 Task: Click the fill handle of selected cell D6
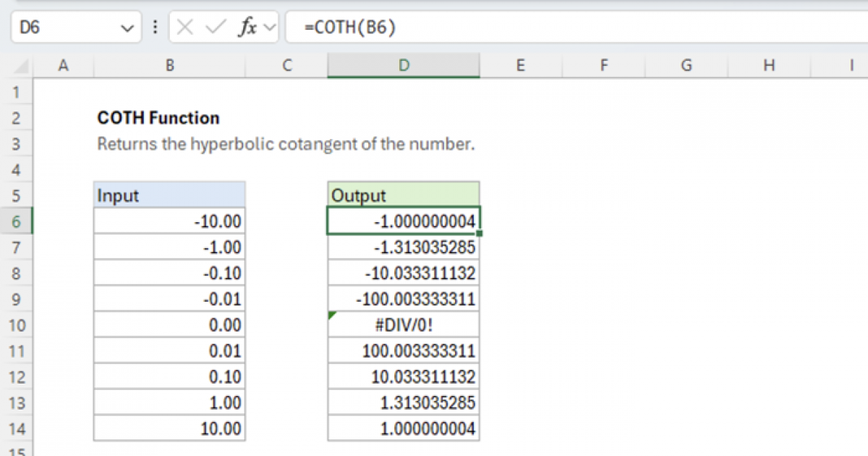click(479, 232)
